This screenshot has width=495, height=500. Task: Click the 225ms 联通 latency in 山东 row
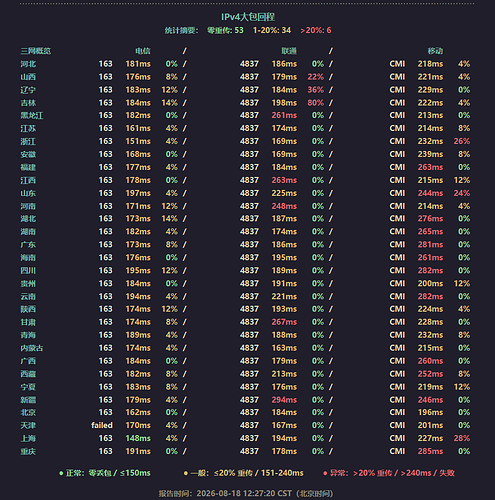tap(284, 193)
